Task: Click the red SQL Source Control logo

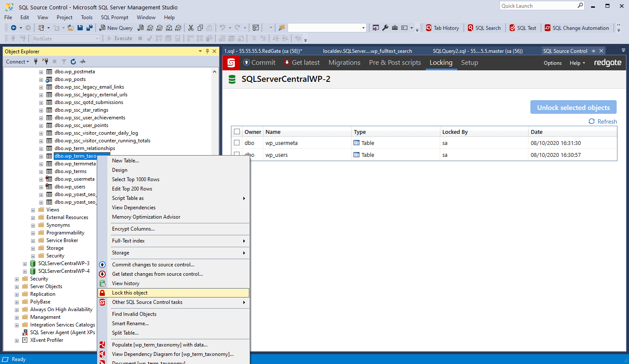Action: tap(231, 63)
